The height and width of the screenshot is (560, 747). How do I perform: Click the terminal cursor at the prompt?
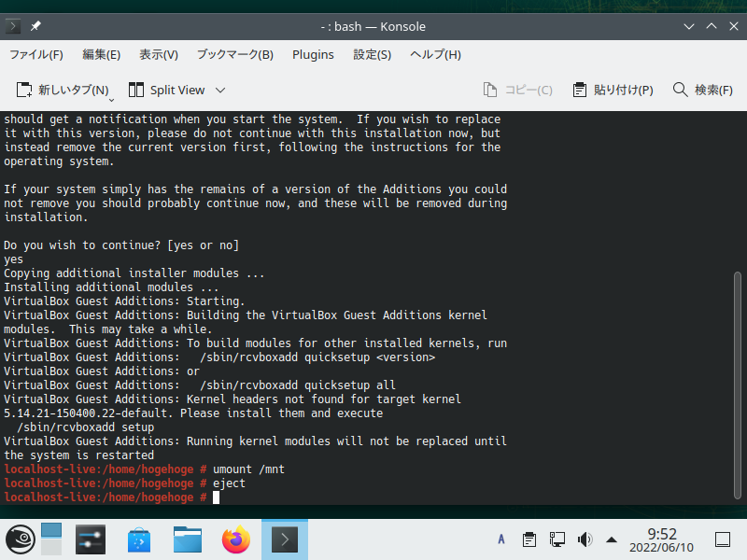tap(217, 497)
